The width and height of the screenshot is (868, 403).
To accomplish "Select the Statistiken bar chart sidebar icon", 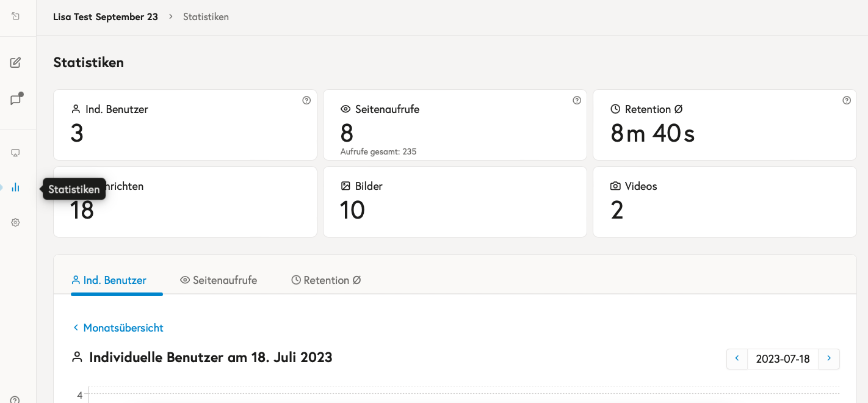I will (16, 187).
